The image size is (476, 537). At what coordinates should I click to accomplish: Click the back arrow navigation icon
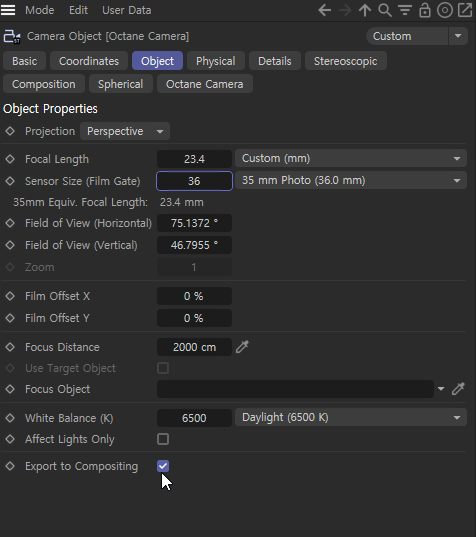[x=324, y=10]
